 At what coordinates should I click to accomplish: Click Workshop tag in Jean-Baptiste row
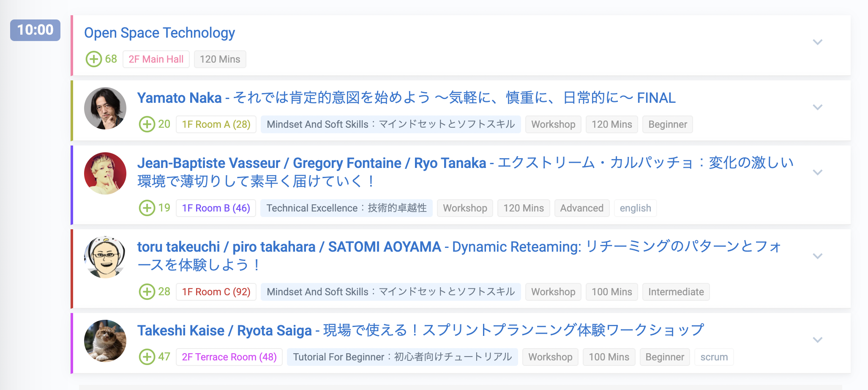point(465,208)
